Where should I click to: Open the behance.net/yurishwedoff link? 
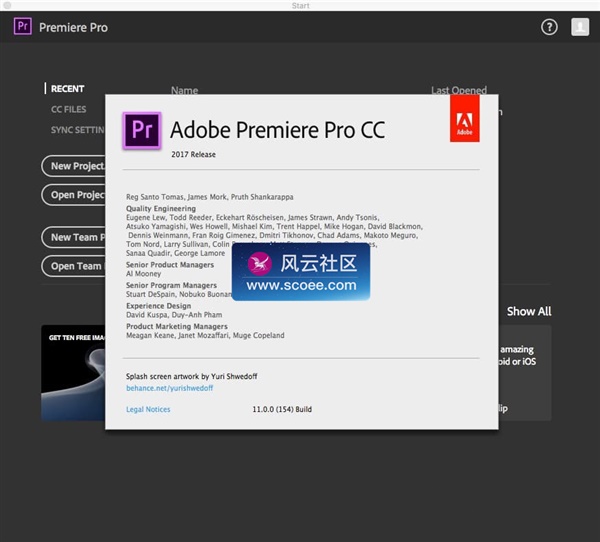point(170,388)
